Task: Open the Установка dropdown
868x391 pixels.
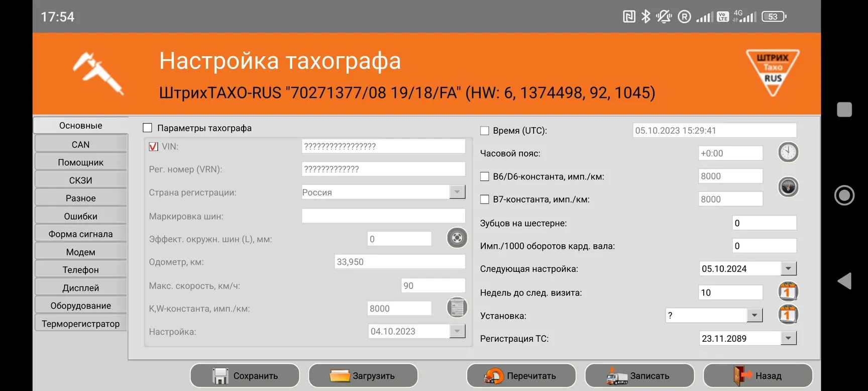Action: (754, 315)
